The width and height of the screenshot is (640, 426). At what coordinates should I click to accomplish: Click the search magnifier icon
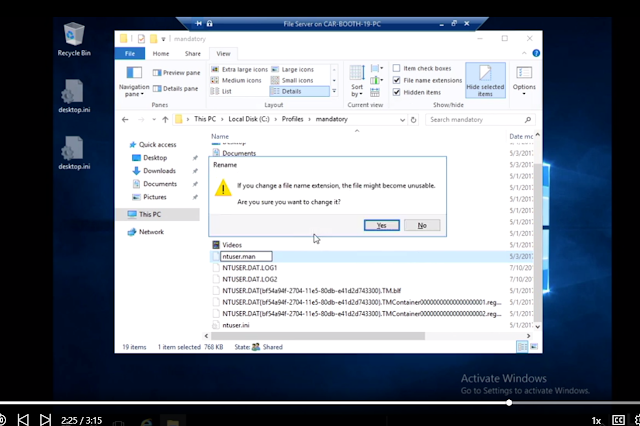pyautogui.click(x=528, y=120)
